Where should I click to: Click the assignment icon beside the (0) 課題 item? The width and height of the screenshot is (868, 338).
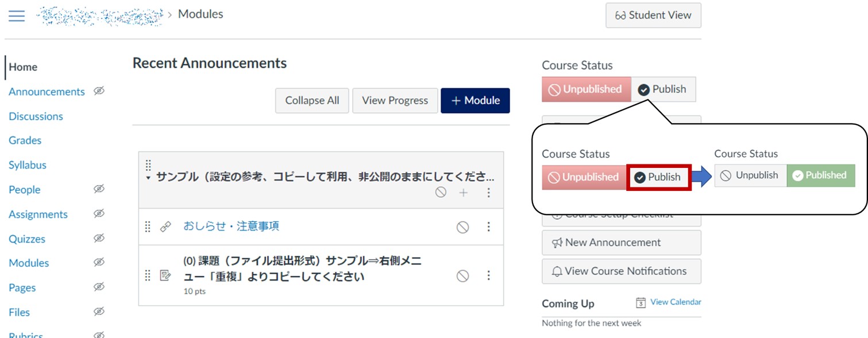point(165,275)
